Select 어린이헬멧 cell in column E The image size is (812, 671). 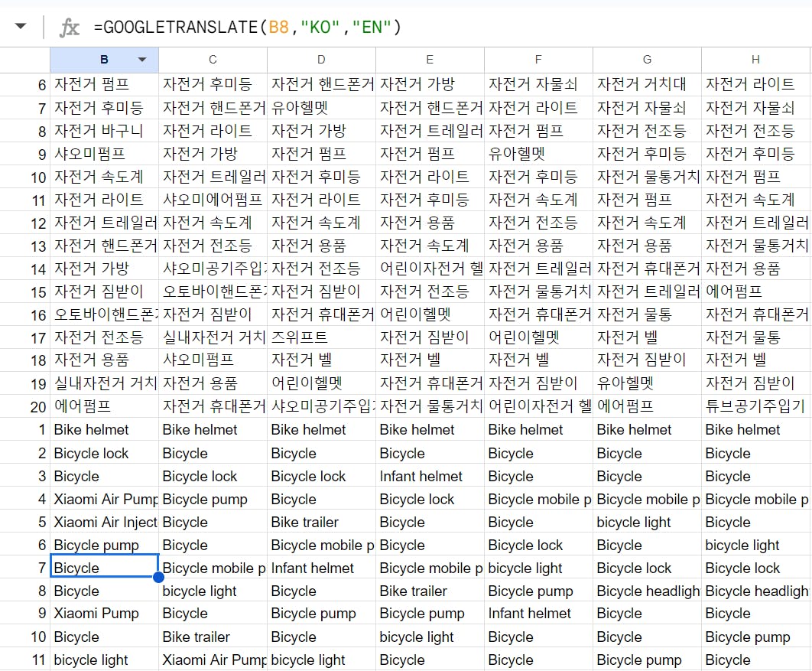point(430,314)
